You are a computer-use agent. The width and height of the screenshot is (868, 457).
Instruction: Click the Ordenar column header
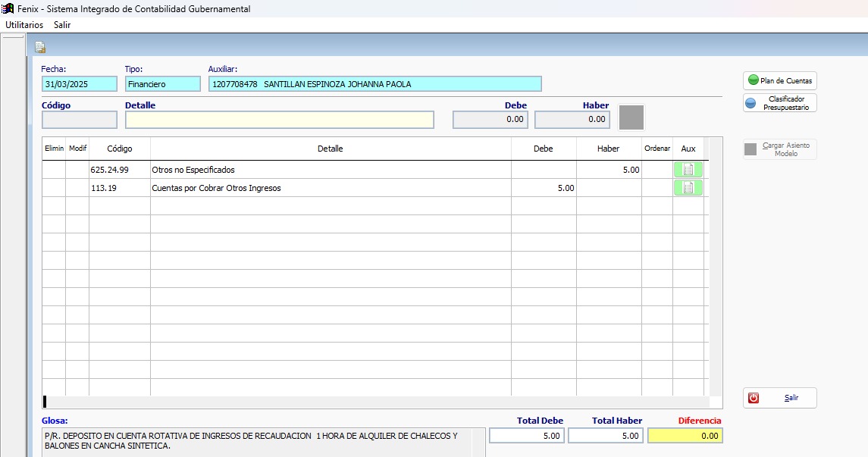point(657,149)
